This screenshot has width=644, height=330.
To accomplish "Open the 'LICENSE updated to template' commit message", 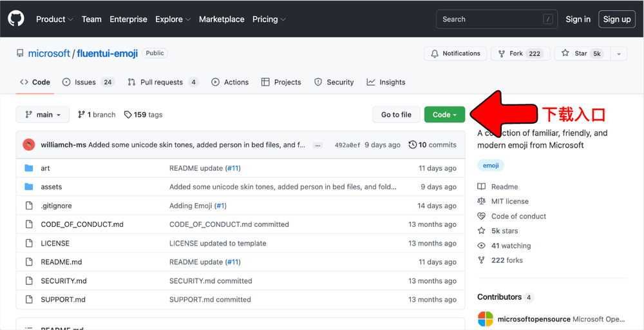I will click(x=218, y=243).
